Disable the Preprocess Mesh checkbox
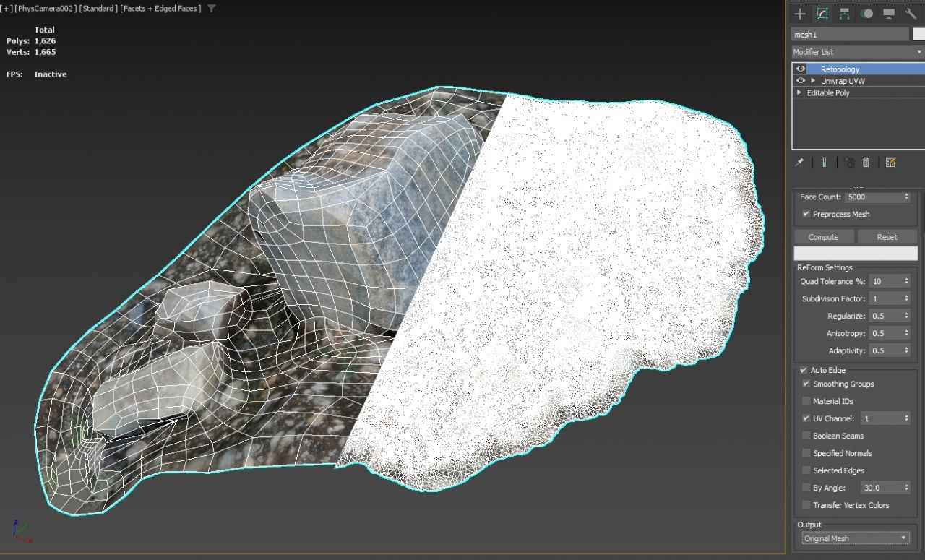The height and width of the screenshot is (560, 925). point(806,214)
